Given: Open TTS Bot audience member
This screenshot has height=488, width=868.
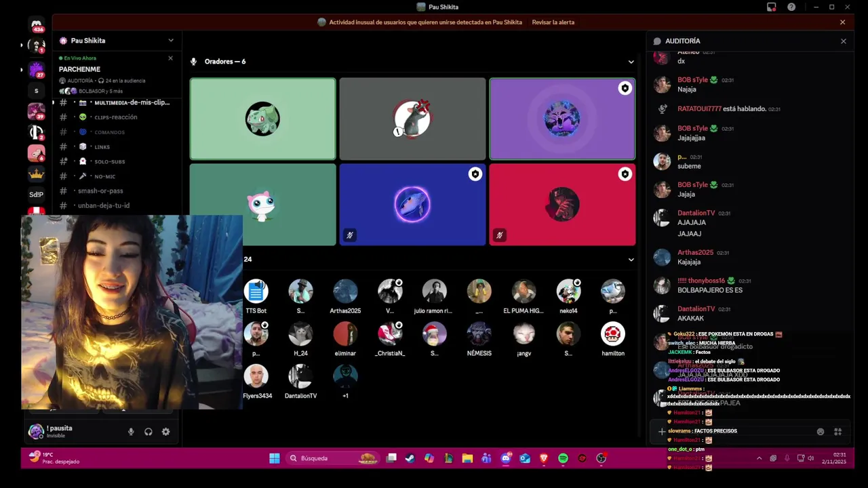Looking at the screenshot, I should point(256,291).
